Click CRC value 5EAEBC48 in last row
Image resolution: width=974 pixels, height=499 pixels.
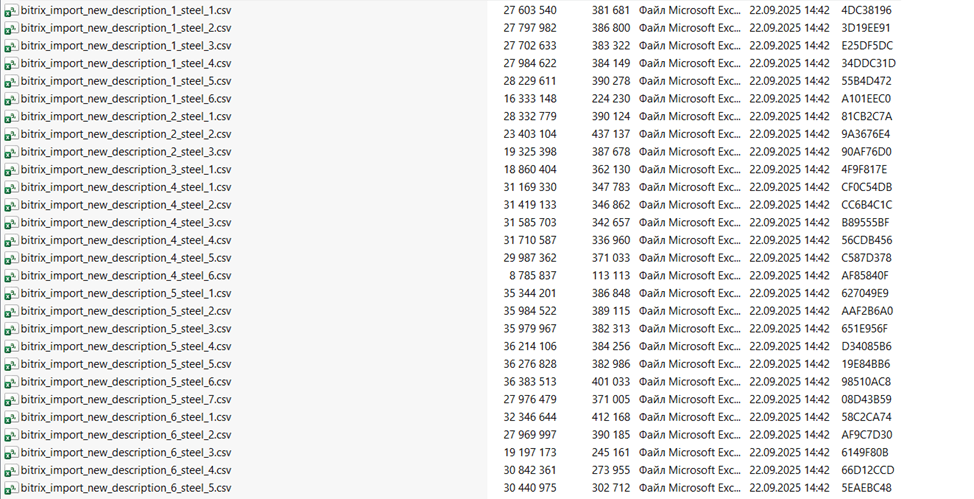point(866,489)
